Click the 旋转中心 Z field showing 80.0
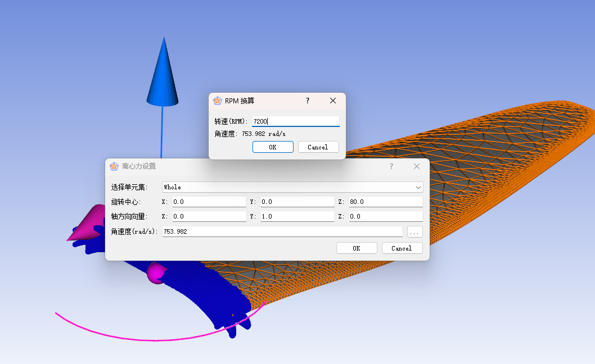 click(386, 202)
